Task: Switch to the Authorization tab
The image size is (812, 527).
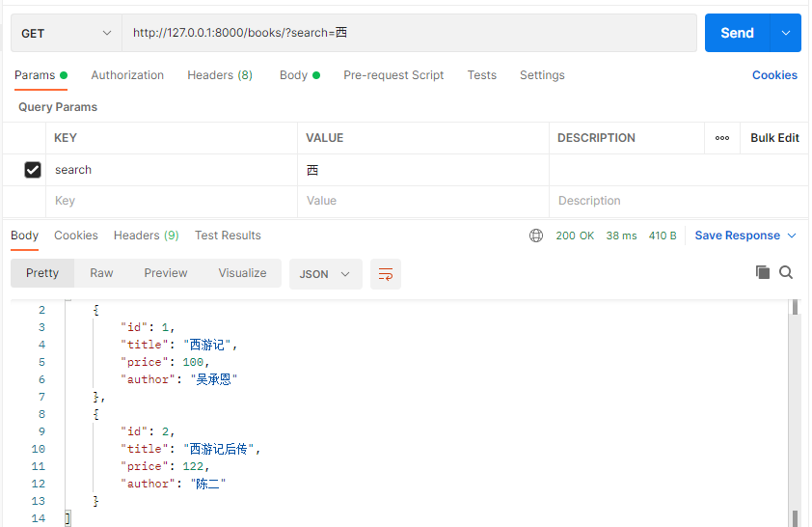Action: [x=127, y=75]
